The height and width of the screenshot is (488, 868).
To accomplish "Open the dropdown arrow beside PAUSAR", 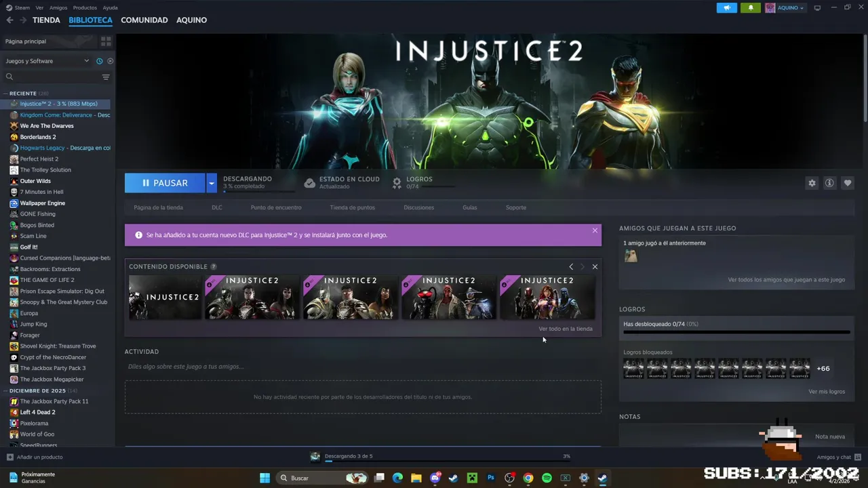I will click(212, 183).
